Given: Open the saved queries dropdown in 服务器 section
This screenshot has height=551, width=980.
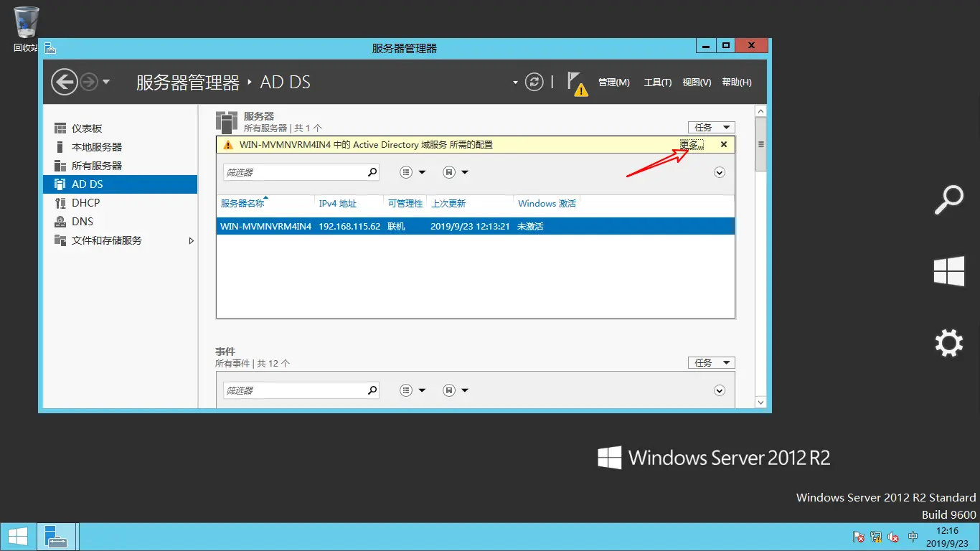Looking at the screenshot, I should point(455,172).
